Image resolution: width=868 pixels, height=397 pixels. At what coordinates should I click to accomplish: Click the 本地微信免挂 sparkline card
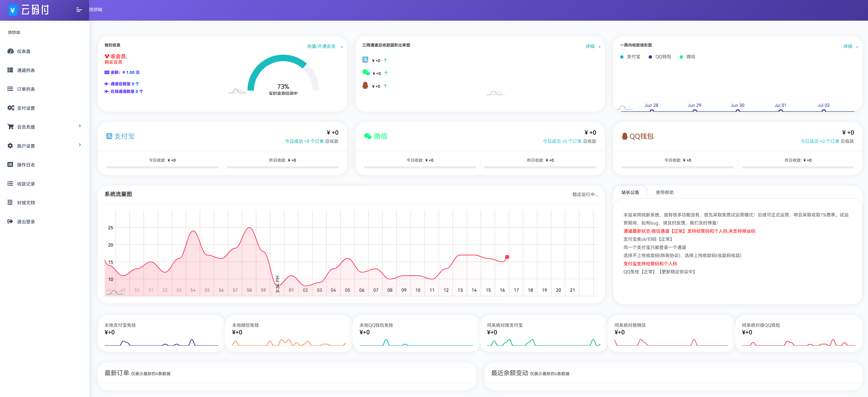click(288, 333)
